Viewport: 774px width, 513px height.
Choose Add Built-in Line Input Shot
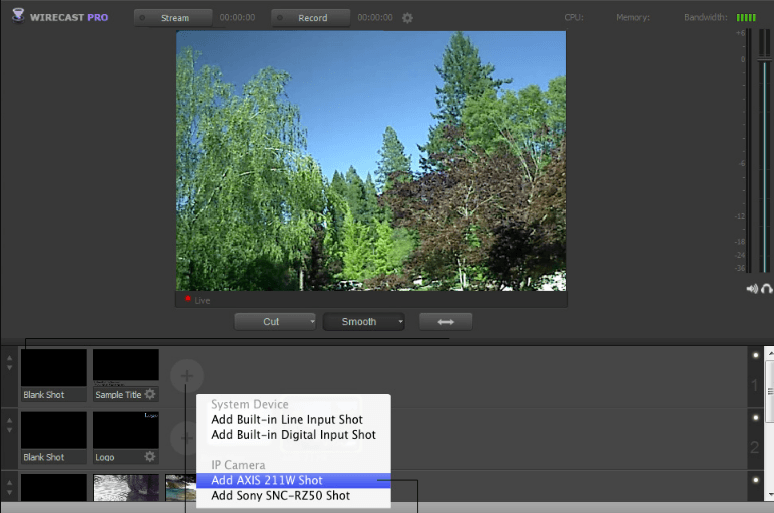coord(293,419)
